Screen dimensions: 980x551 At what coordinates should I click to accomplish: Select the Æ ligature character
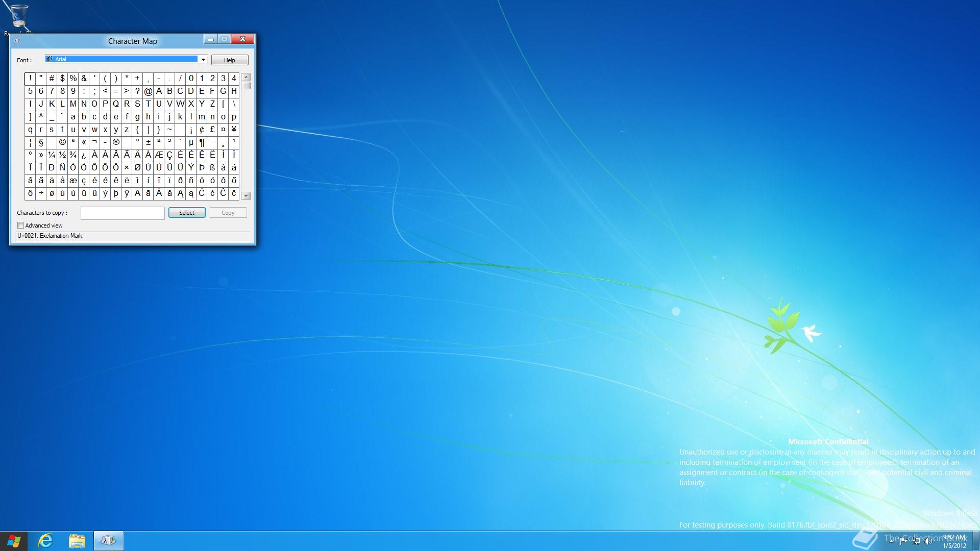coord(159,155)
